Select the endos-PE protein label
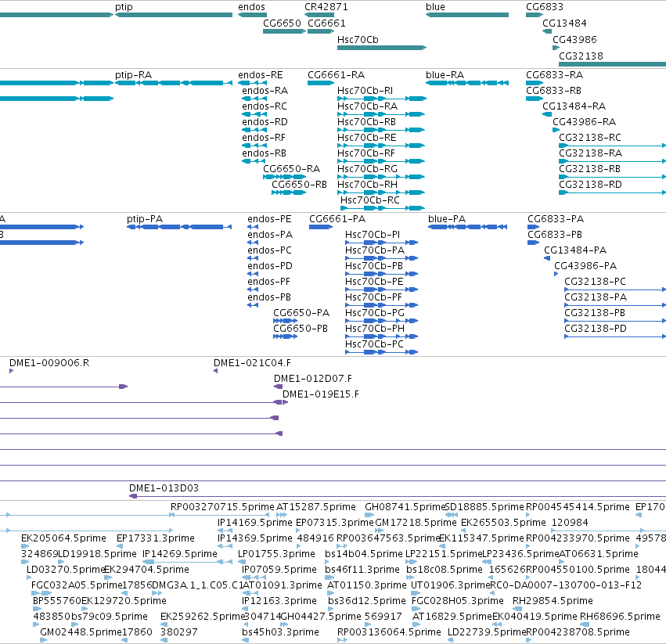666x644 pixels. tap(270, 219)
